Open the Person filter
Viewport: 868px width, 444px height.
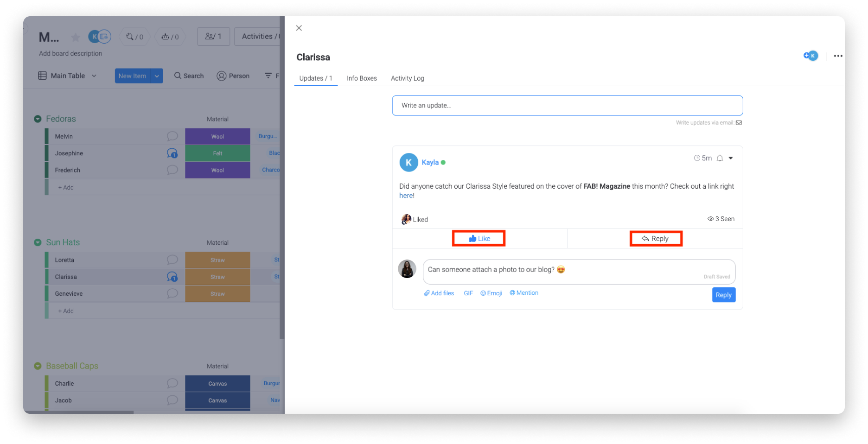pos(233,76)
